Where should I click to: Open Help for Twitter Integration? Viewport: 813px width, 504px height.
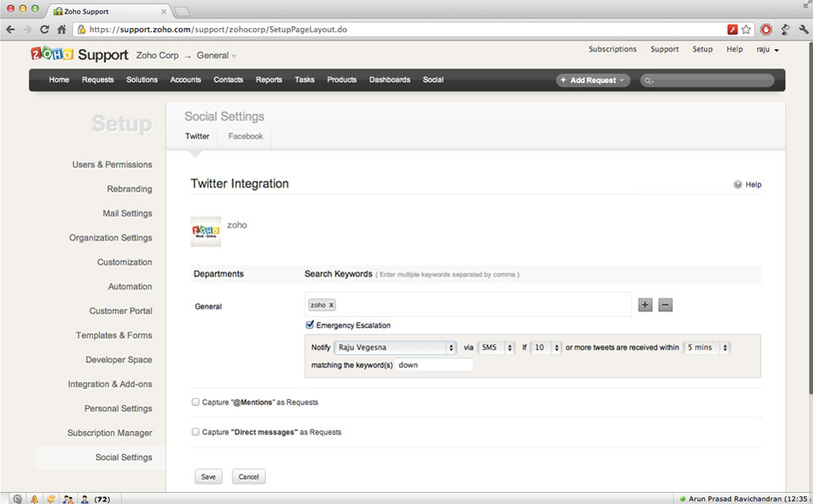[x=748, y=185]
